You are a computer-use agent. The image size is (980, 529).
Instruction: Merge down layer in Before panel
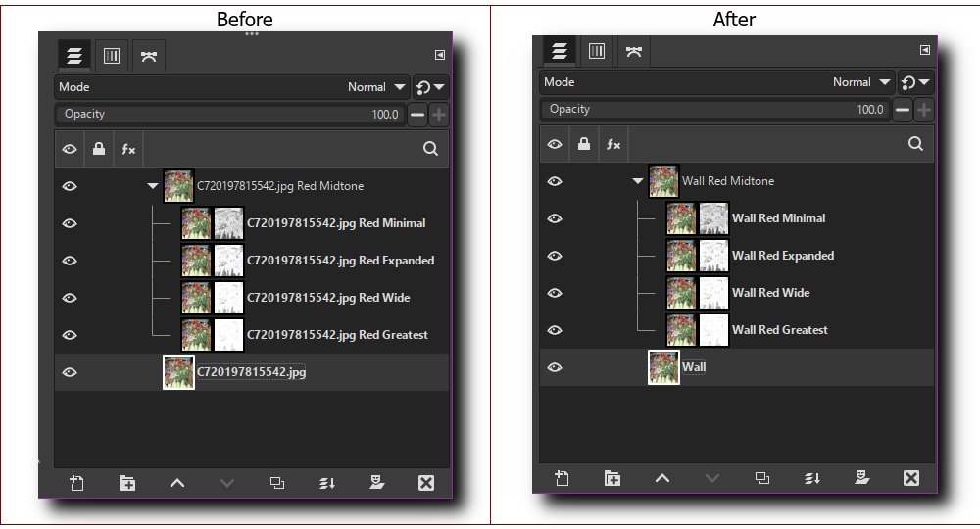point(327,483)
